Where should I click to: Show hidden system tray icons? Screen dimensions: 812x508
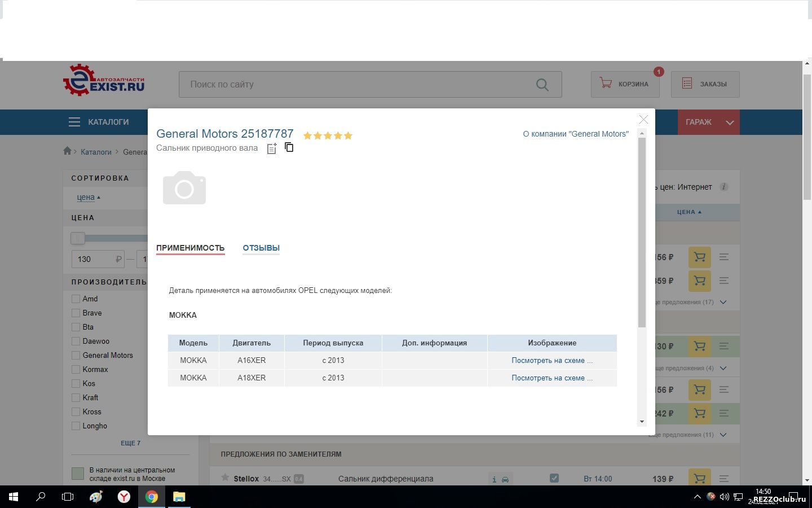click(x=697, y=497)
